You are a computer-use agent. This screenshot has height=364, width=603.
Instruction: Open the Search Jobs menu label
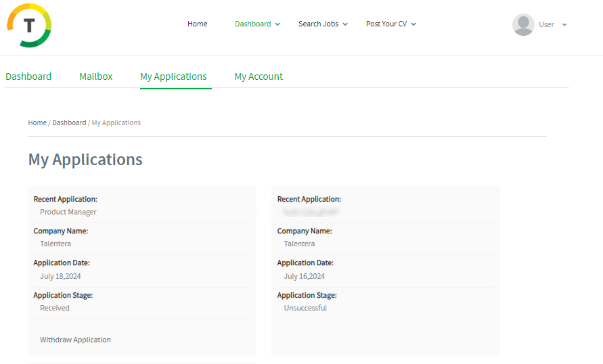[x=318, y=24]
